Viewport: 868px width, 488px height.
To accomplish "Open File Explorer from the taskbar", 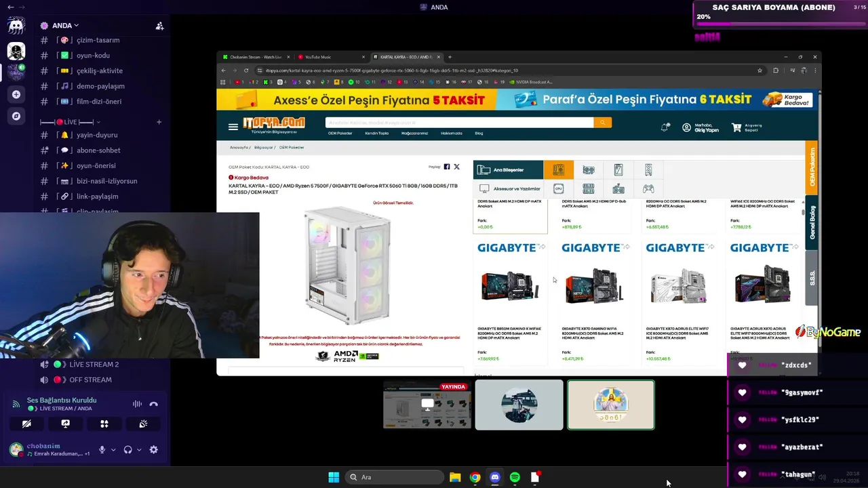I will click(455, 477).
